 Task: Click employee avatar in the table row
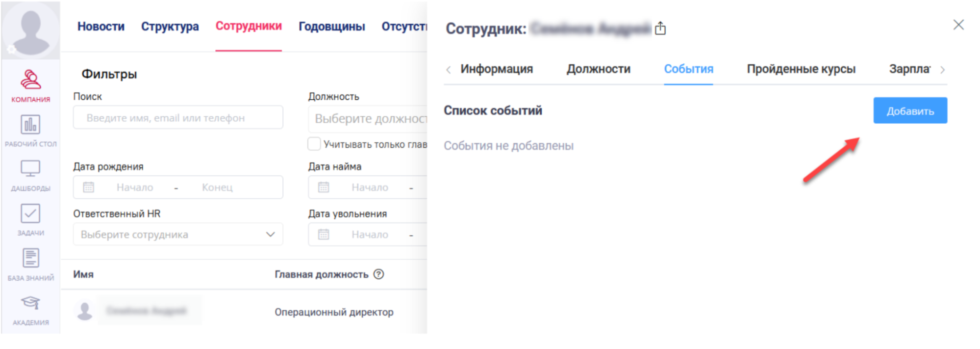coord(85,311)
